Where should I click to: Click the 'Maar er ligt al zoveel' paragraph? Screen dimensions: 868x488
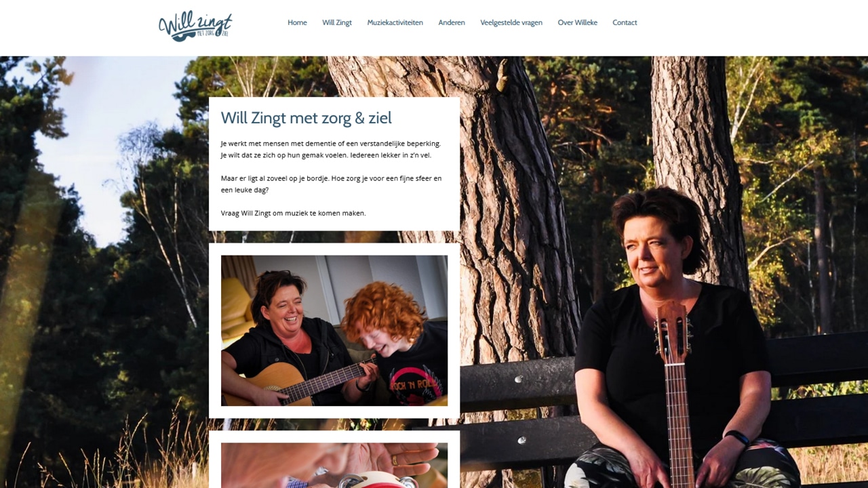click(331, 184)
